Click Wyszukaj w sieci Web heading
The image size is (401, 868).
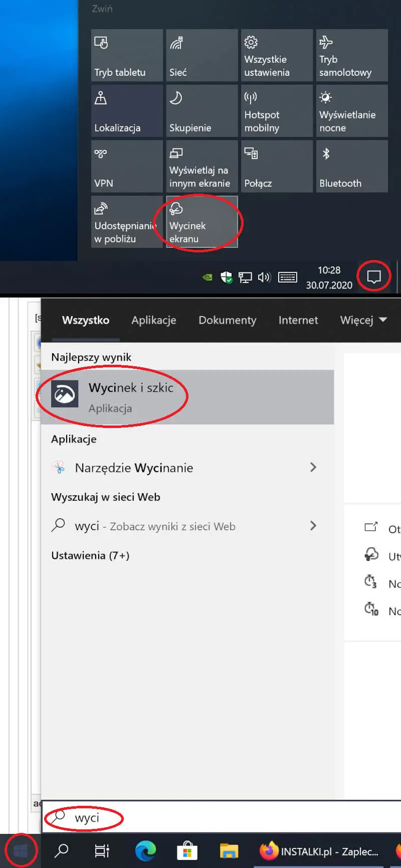coord(106,497)
